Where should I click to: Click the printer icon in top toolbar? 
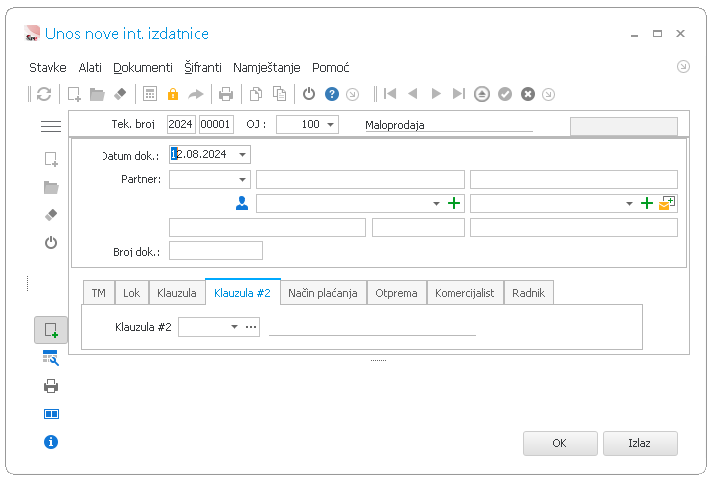tap(226, 94)
